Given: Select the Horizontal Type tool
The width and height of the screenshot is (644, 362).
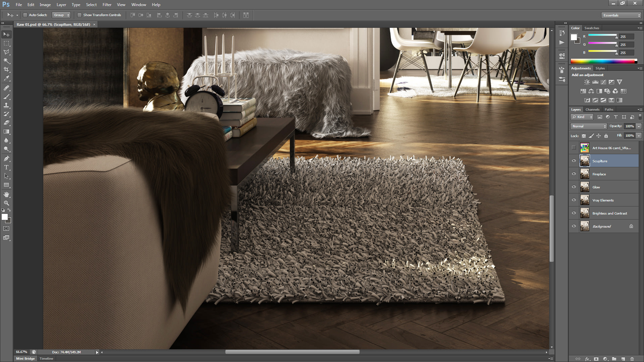Looking at the screenshot, I should click(x=6, y=167).
